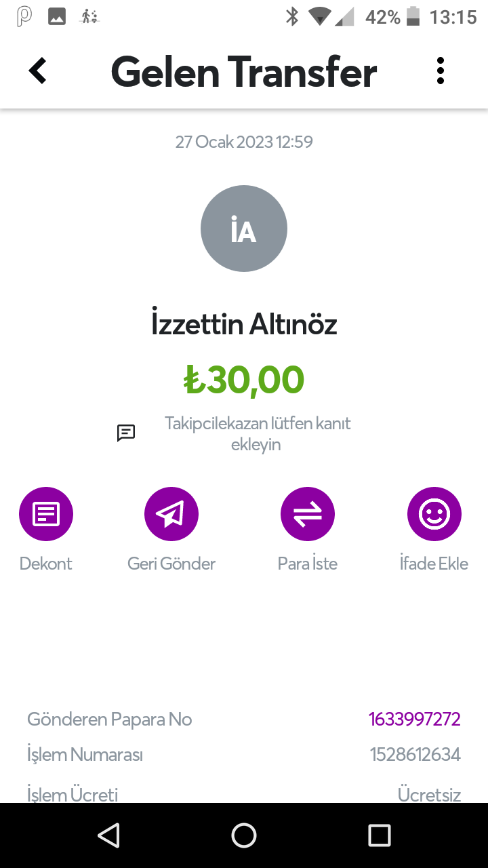488x868 pixels.
Task: Tap the Gelen Transfer page title
Action: [x=244, y=72]
